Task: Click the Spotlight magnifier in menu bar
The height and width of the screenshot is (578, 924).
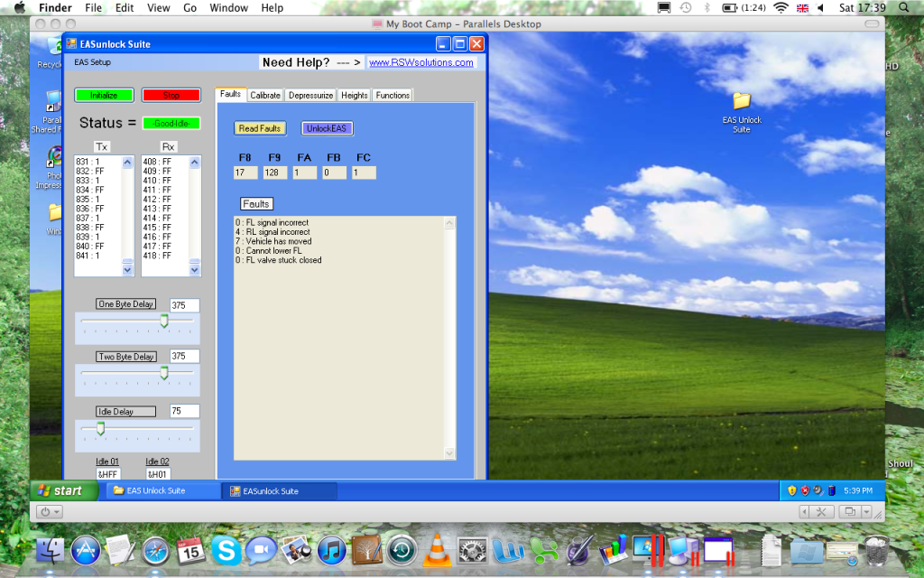Action: [x=904, y=7]
